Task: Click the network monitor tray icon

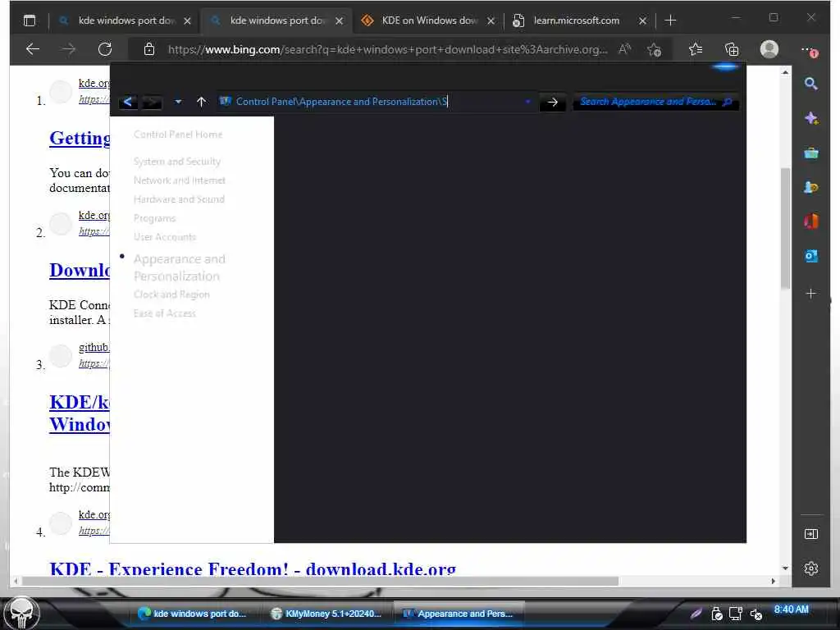Action: (x=736, y=614)
